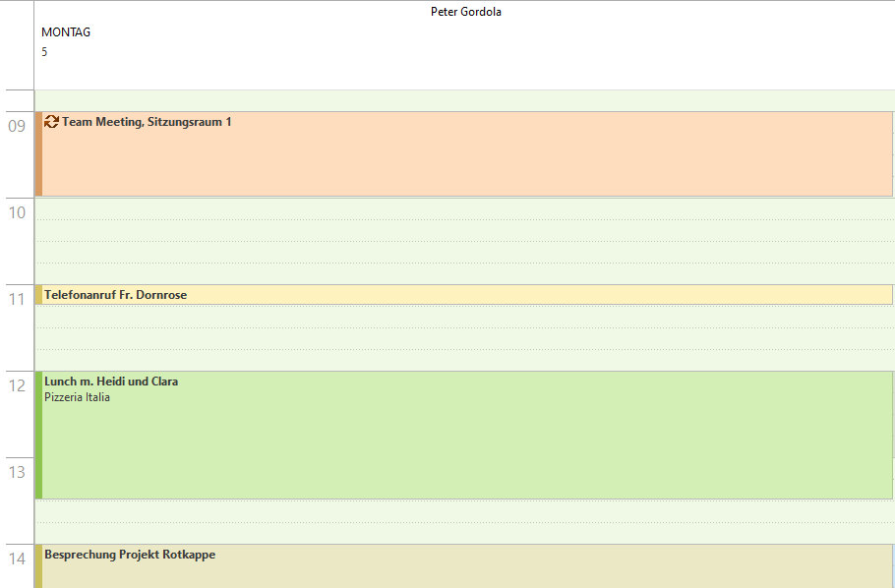Click the Pizzeria Italia location text
Image resolution: width=895 pixels, height=588 pixels.
(76, 398)
